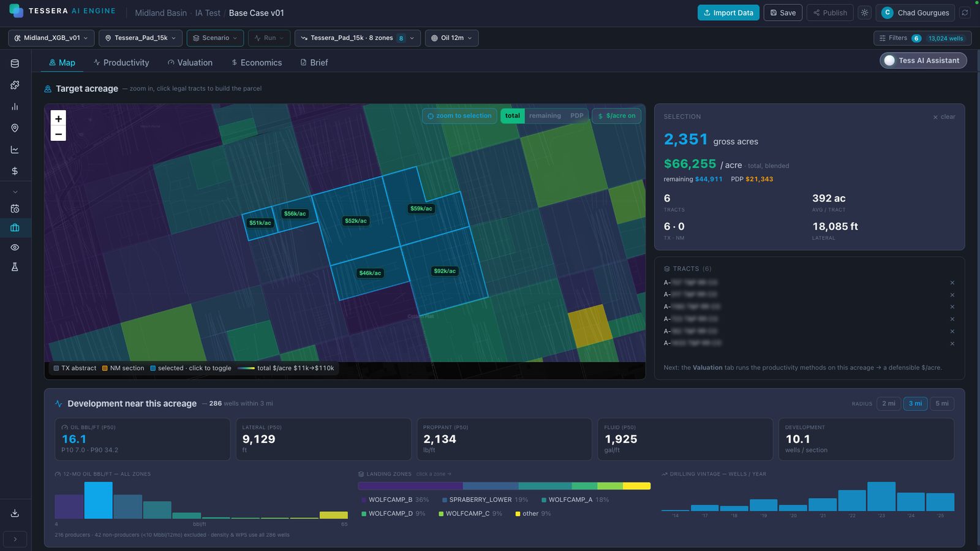Select the PDP valuation mode
Screen dimensions: 980x551
click(576, 116)
